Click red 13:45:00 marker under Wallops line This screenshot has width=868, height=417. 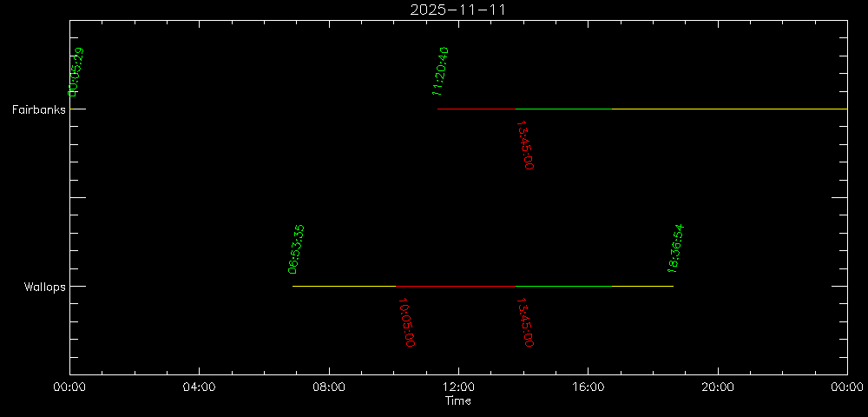pyautogui.click(x=524, y=322)
